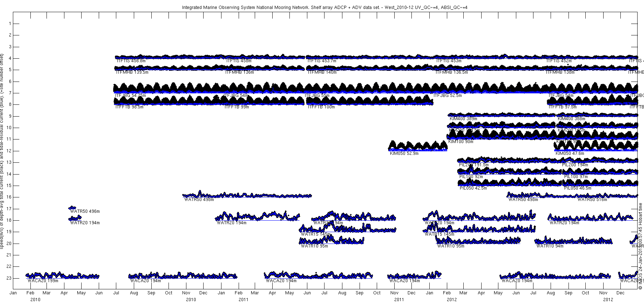The image size is (644, 304).
Task: Click y-axis tick label '1'
Action: pyautogui.click(x=10, y=24)
